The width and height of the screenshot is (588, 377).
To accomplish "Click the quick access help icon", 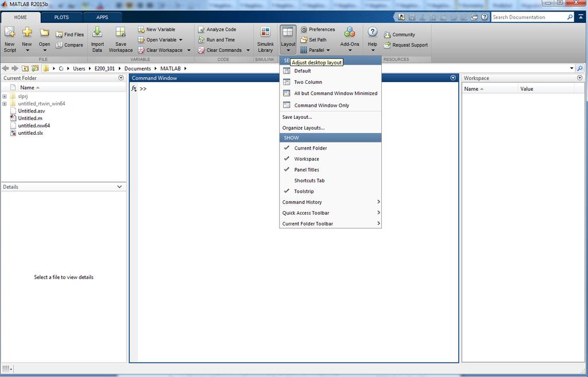I will [485, 17].
